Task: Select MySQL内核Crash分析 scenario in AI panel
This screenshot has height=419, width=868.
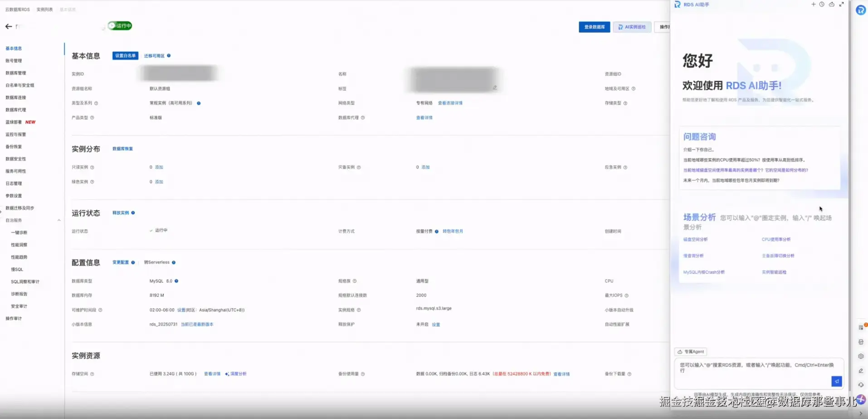Action: (x=704, y=272)
